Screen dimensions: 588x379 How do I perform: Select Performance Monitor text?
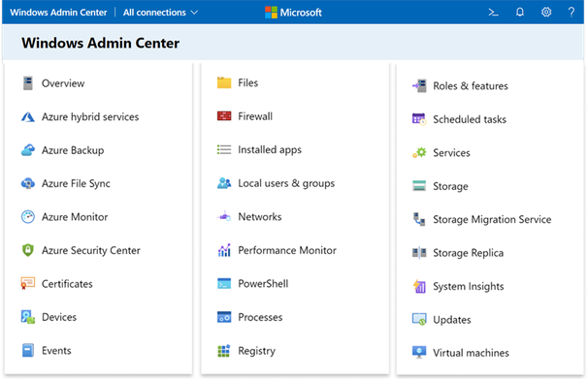coord(287,250)
